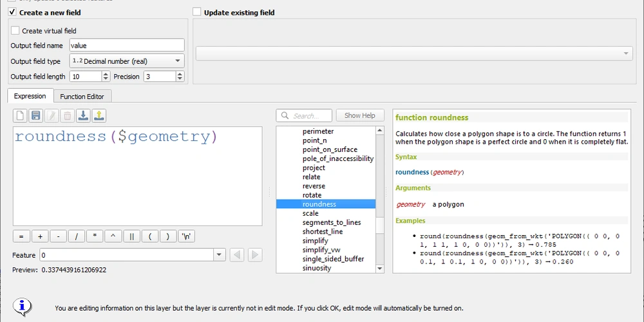Click the Preview value 0.3374439161206922
This screenshot has width=644, height=322.
coord(74,270)
